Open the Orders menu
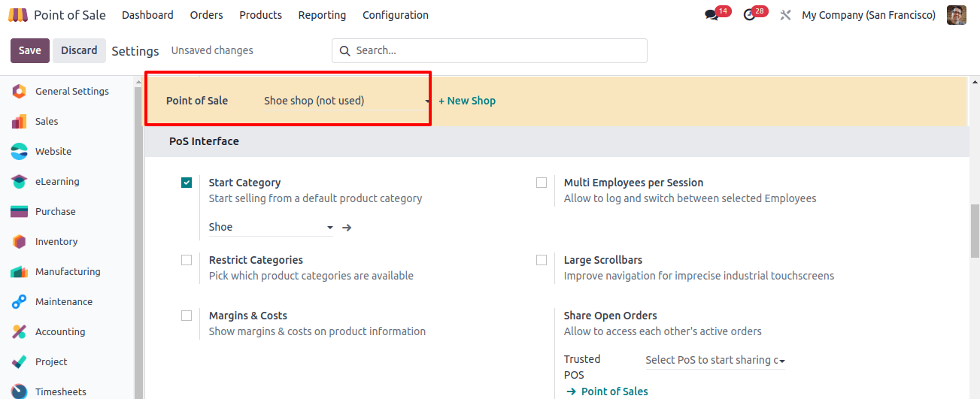The width and height of the screenshot is (980, 399). coord(207,15)
